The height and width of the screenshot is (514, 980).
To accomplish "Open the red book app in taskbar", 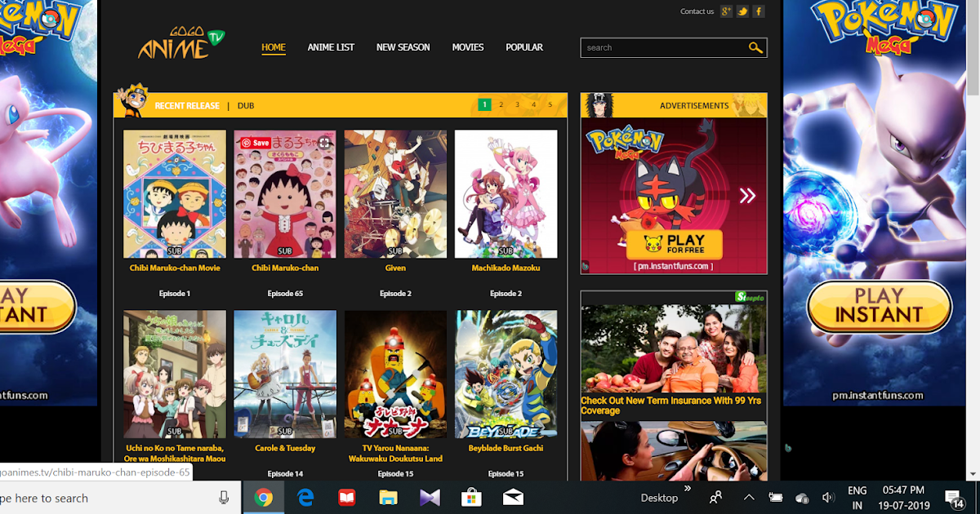I will coord(347,498).
